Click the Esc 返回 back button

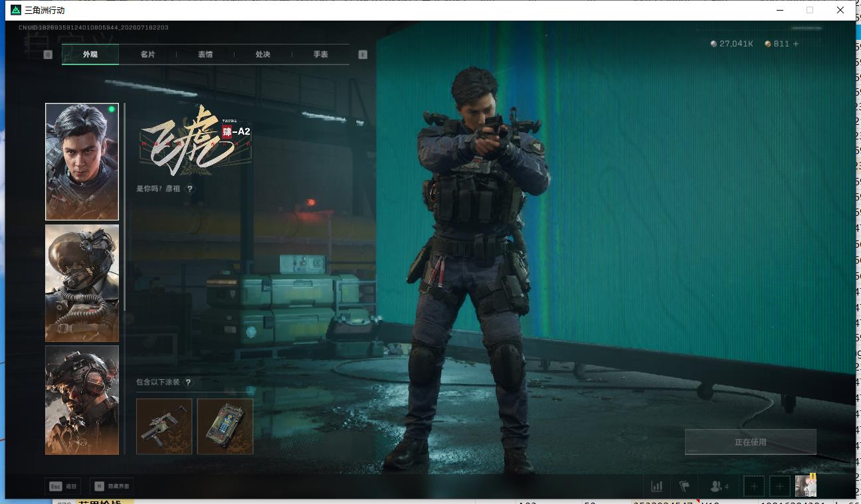pos(64,486)
